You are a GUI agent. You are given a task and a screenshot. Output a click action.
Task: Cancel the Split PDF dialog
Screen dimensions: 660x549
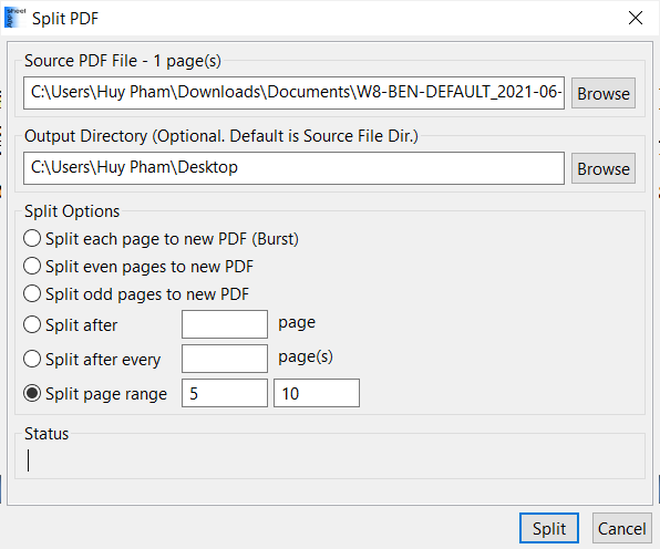pos(622,528)
